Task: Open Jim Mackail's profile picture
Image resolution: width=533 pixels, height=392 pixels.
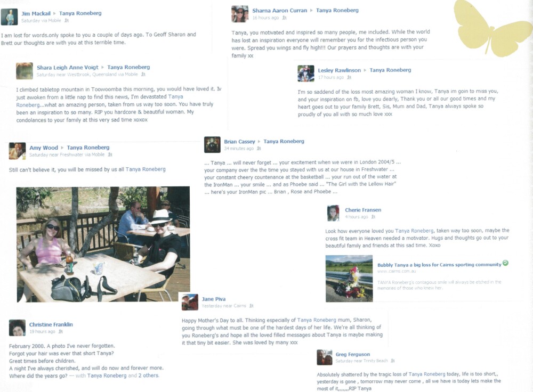Action: pos(9,17)
